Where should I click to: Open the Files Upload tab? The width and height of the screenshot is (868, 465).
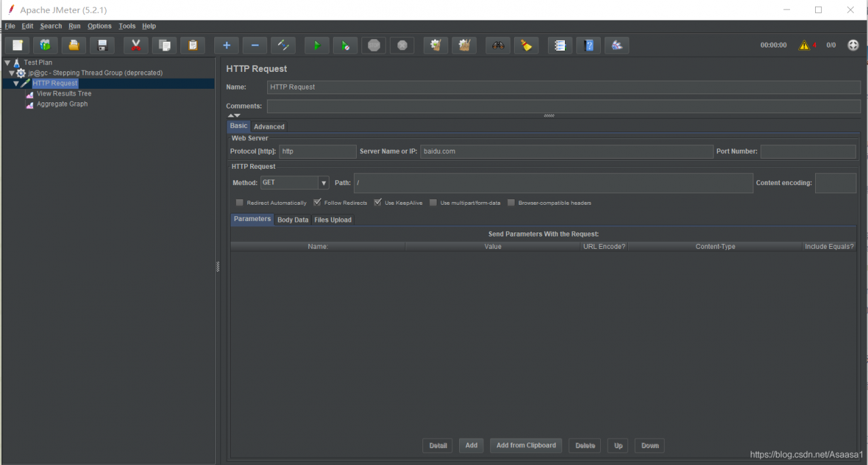333,220
